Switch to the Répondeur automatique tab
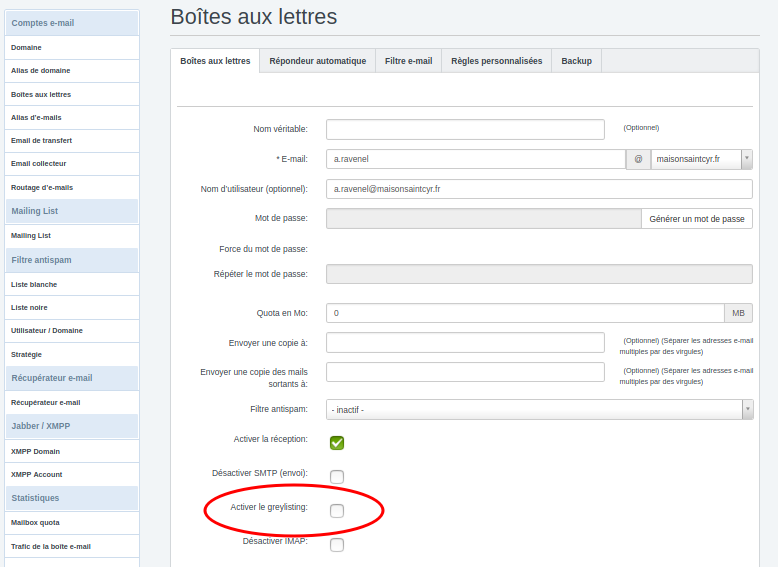The image size is (778, 567). pos(317,61)
